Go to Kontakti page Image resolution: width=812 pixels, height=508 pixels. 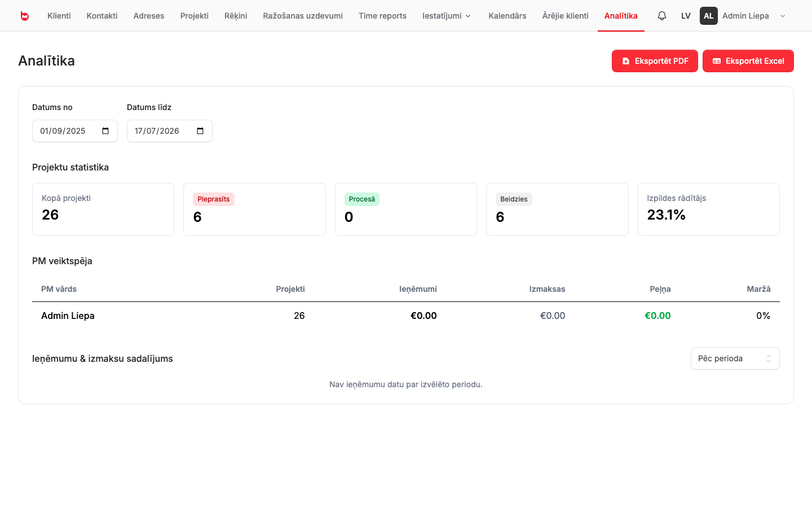pos(102,16)
